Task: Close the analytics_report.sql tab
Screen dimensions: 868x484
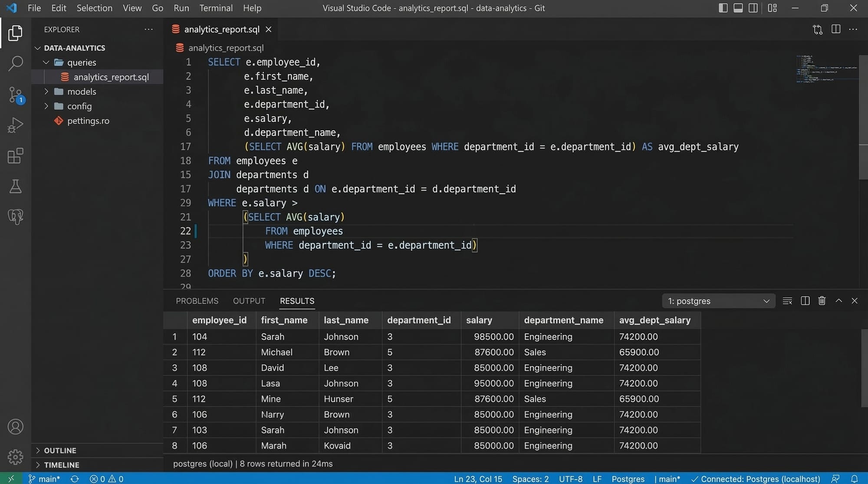Action: (x=269, y=29)
